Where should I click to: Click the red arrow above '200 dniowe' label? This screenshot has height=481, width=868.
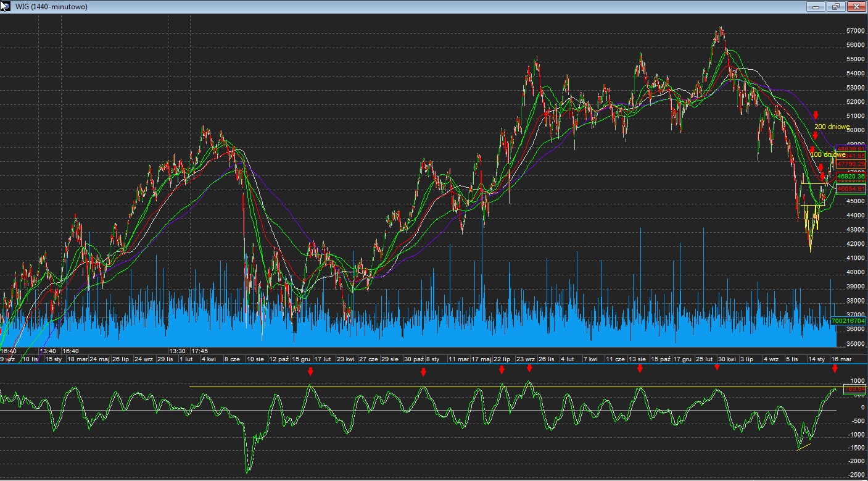click(816, 115)
